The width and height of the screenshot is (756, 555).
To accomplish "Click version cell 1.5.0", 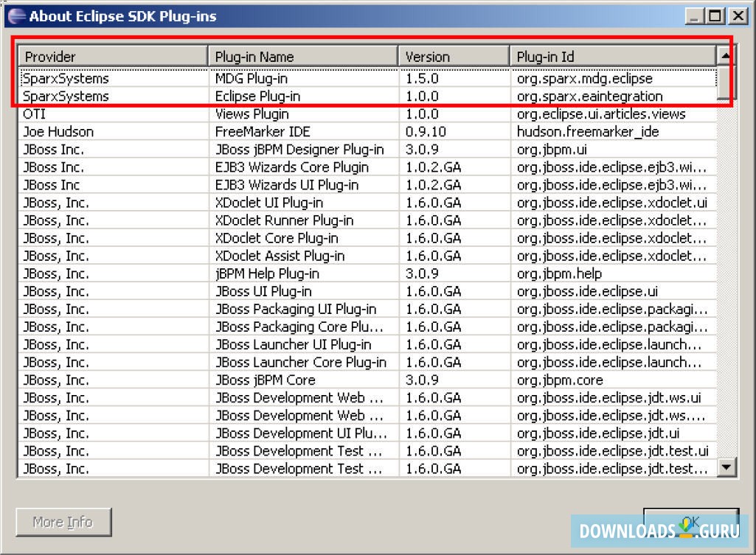I will click(x=422, y=78).
